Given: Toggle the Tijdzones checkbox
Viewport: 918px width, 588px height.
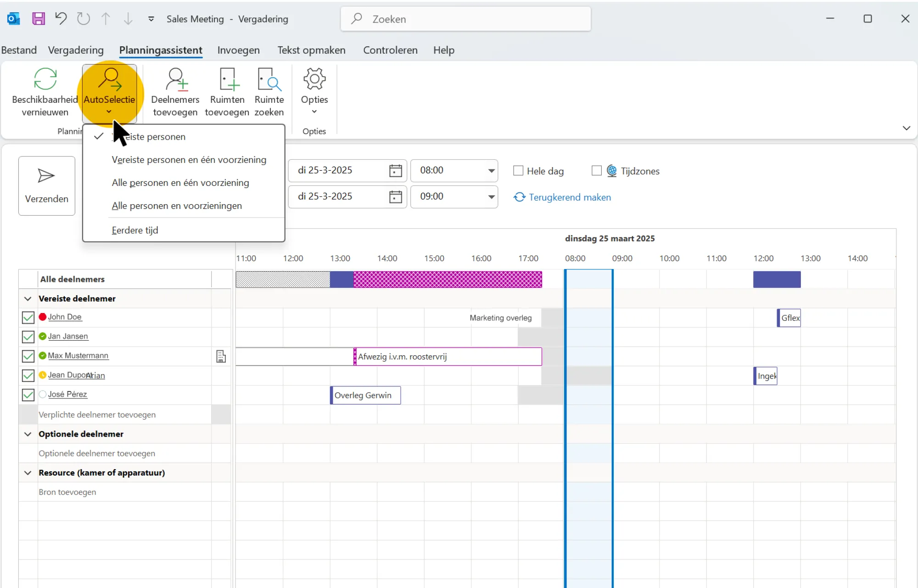Looking at the screenshot, I should (597, 171).
